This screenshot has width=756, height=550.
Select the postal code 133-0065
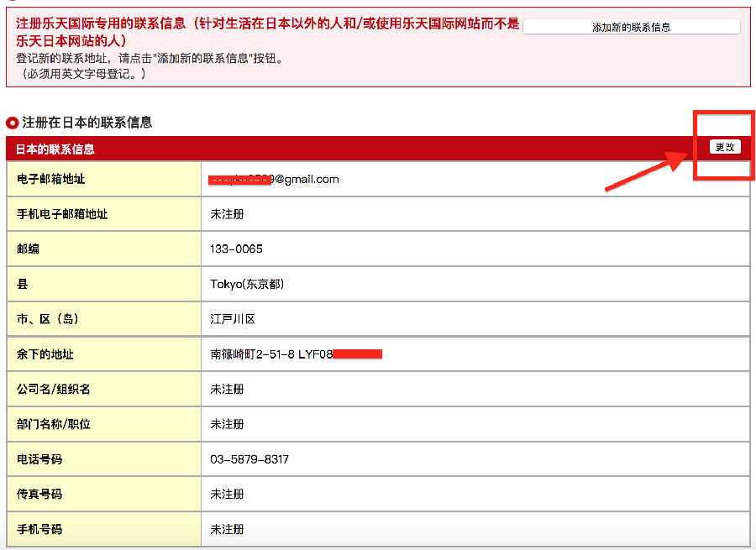pyautogui.click(x=236, y=249)
